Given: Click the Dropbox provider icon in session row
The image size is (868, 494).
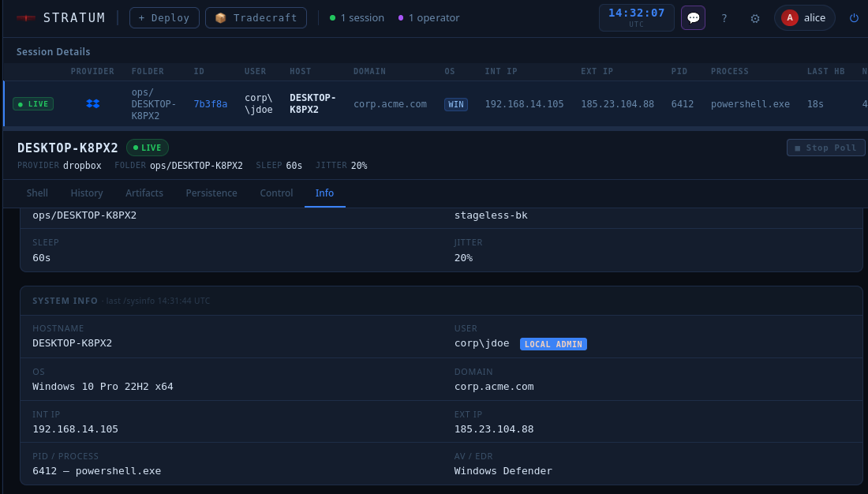Looking at the screenshot, I should [93, 103].
